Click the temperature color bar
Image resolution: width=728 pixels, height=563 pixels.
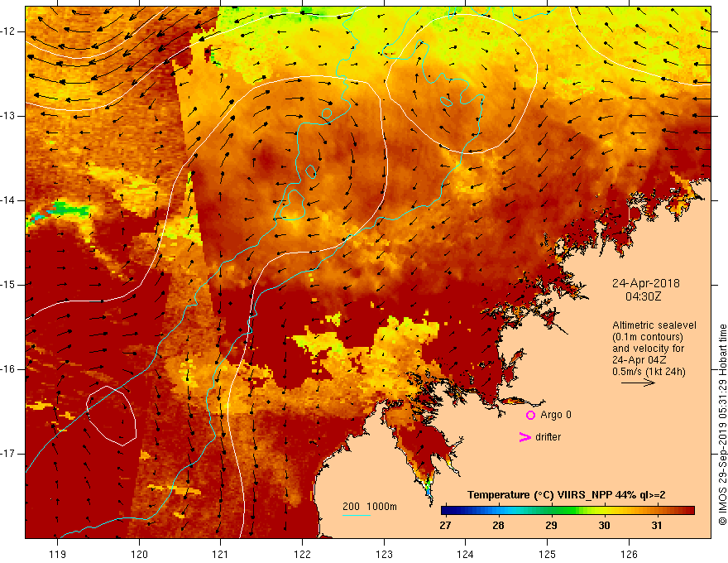(568, 510)
